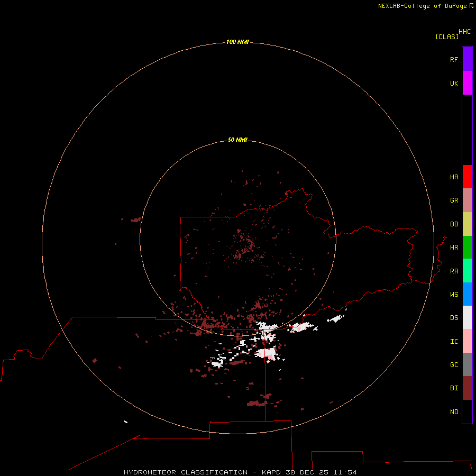Screen dimensions: 476x476
Task: Click the [CLAS] units label
Action: [x=447, y=36]
